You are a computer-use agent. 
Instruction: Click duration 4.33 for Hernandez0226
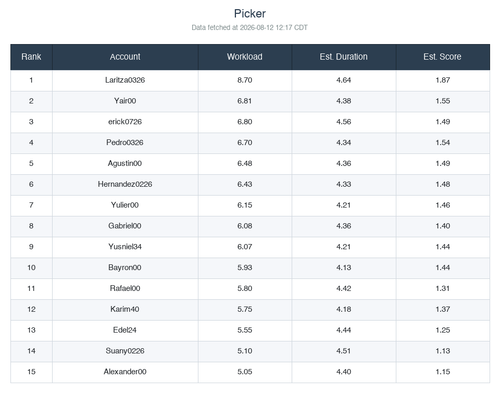pyautogui.click(x=344, y=184)
